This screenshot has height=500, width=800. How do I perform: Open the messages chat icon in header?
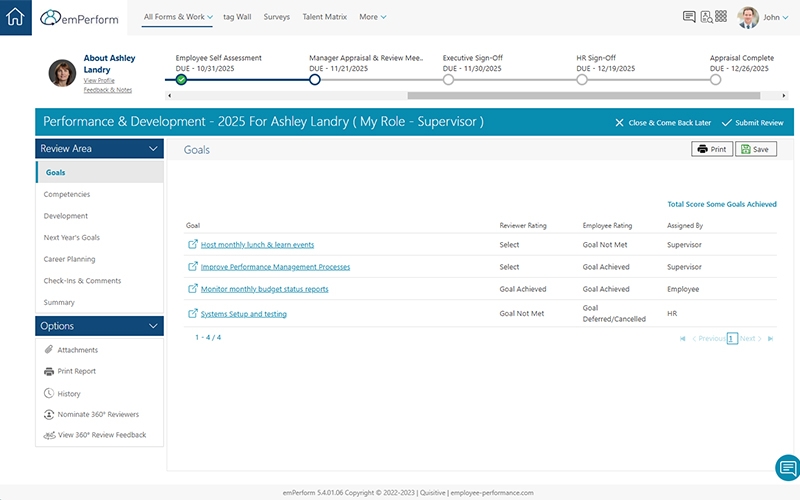(x=689, y=17)
